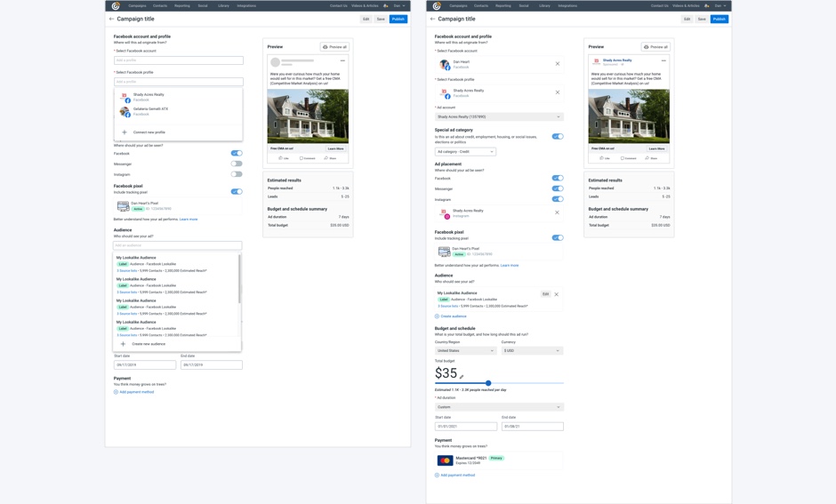Screen dimensions: 836x504
Task: Click Edit button on My Lookalike Audience card
Action: tap(545, 294)
